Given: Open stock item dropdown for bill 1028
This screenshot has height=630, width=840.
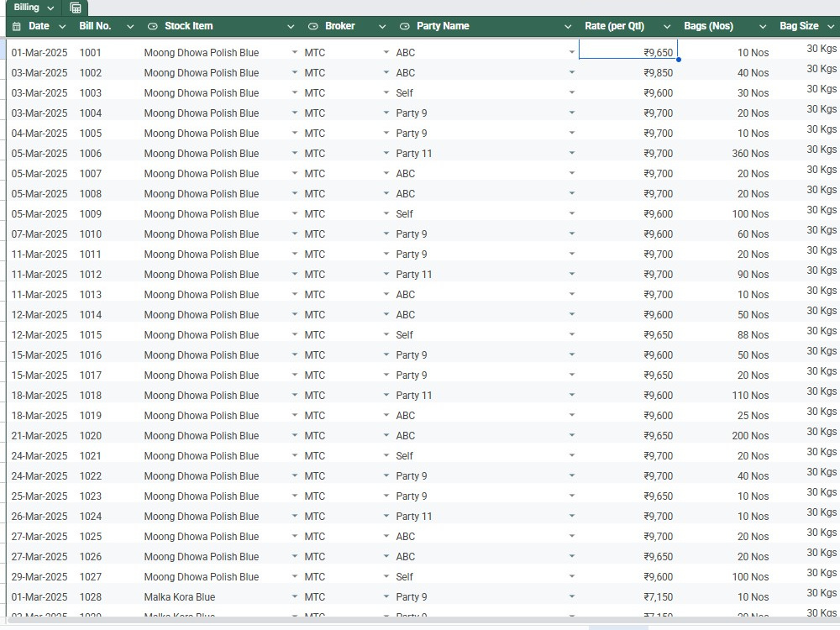Looking at the screenshot, I should (x=295, y=596).
